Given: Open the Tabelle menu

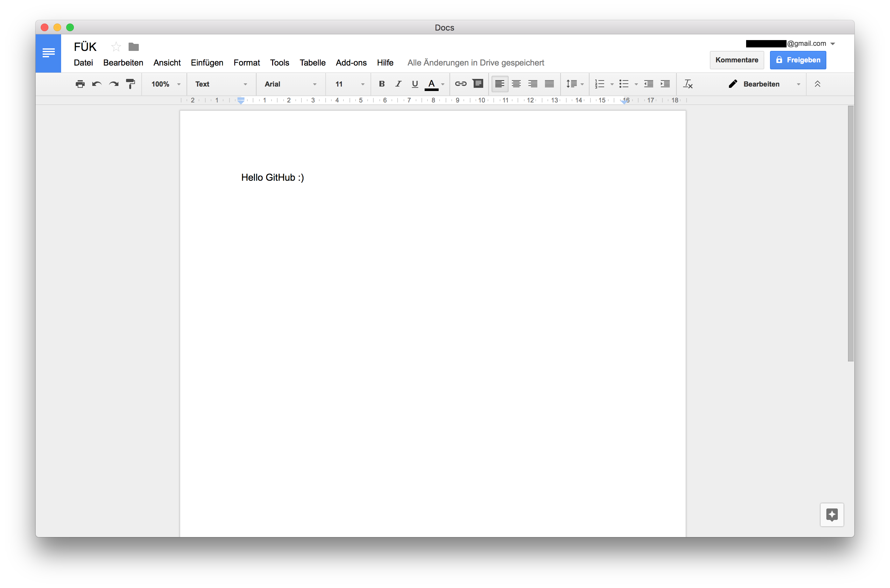Looking at the screenshot, I should point(312,63).
